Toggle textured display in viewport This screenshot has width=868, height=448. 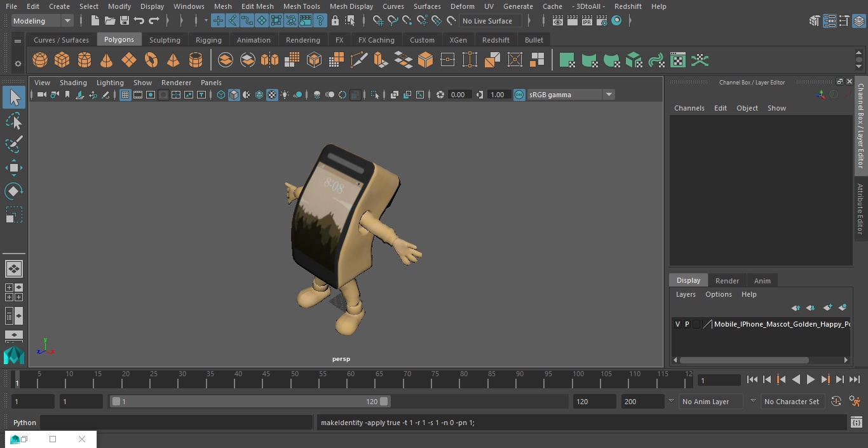click(272, 95)
